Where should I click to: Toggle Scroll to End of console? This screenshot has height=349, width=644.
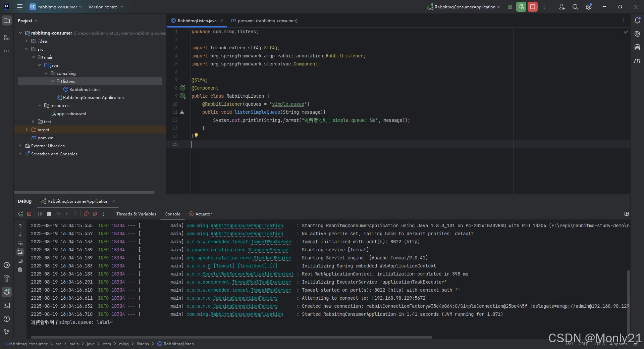tap(20, 252)
